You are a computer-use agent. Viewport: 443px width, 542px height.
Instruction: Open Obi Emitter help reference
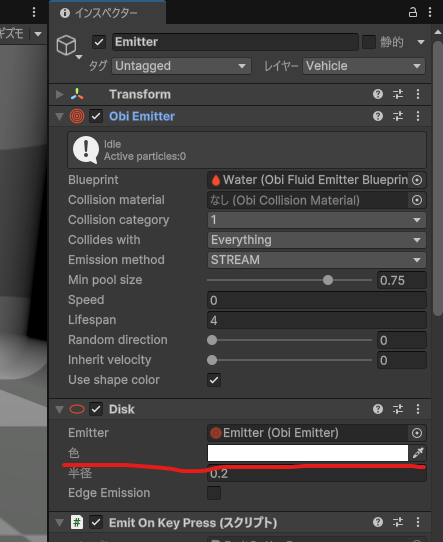point(378,116)
